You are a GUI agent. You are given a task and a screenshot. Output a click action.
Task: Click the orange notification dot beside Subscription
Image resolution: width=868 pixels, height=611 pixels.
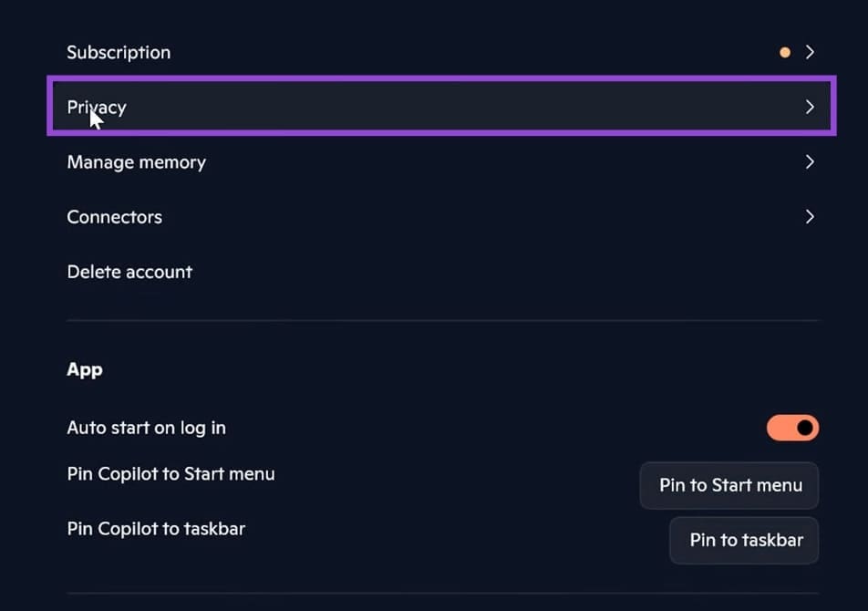pos(784,52)
